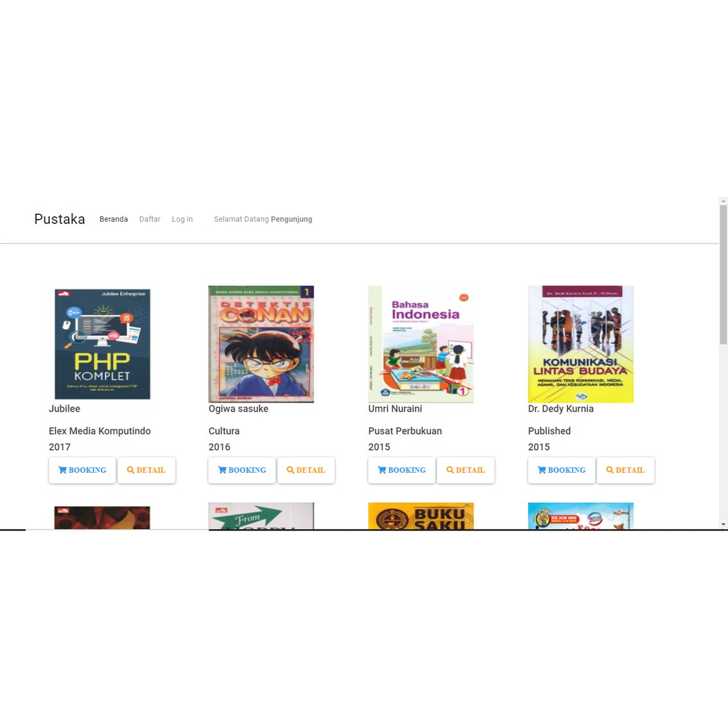Click the magnifier icon under Komunikasi Lintas Budaya
The image size is (728, 728).
click(609, 470)
